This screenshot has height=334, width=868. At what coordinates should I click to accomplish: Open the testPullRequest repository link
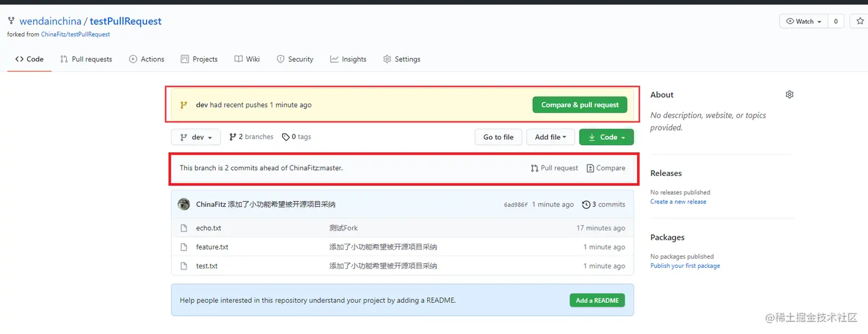[x=126, y=21]
